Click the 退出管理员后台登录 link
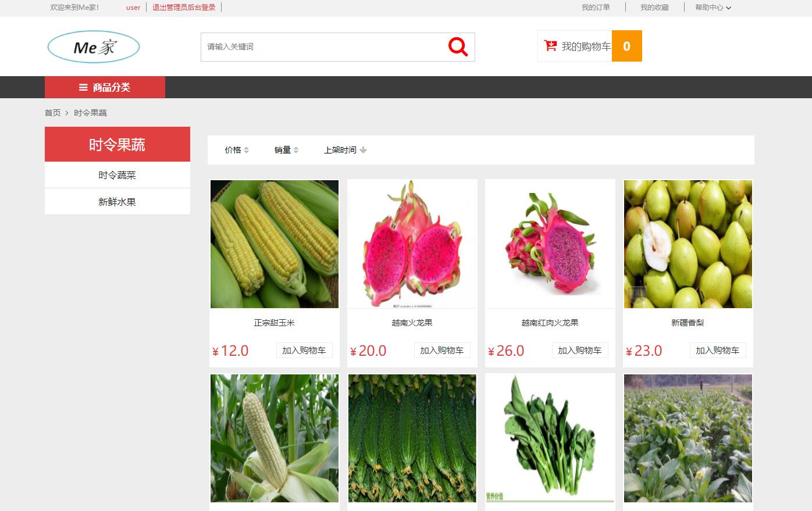The image size is (812, 511). coord(184,7)
